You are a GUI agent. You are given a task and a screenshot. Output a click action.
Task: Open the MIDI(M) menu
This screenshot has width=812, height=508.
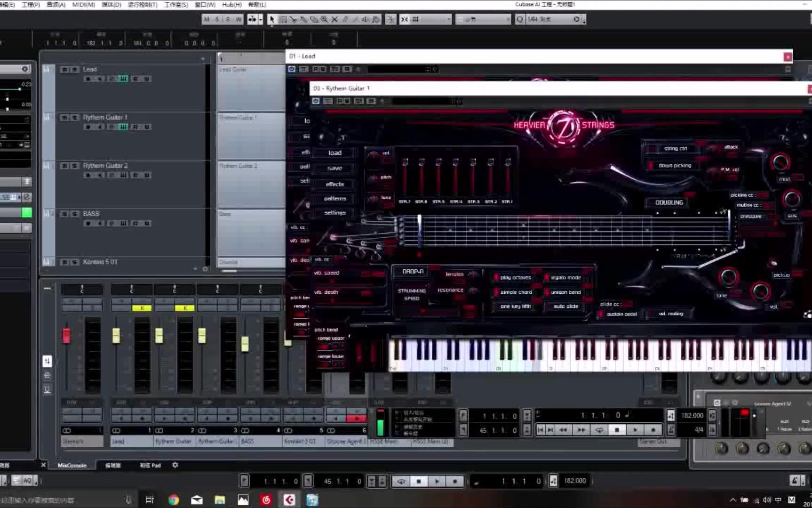point(84,4)
